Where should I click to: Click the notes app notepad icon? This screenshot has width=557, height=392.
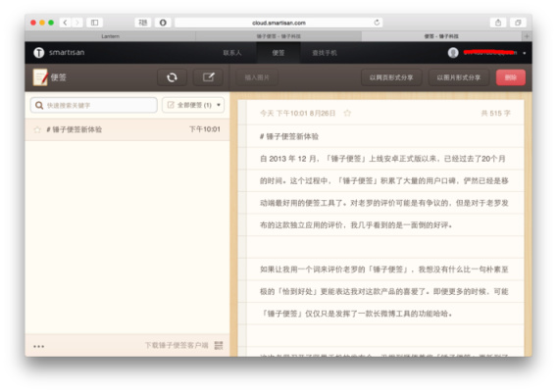click(x=40, y=77)
